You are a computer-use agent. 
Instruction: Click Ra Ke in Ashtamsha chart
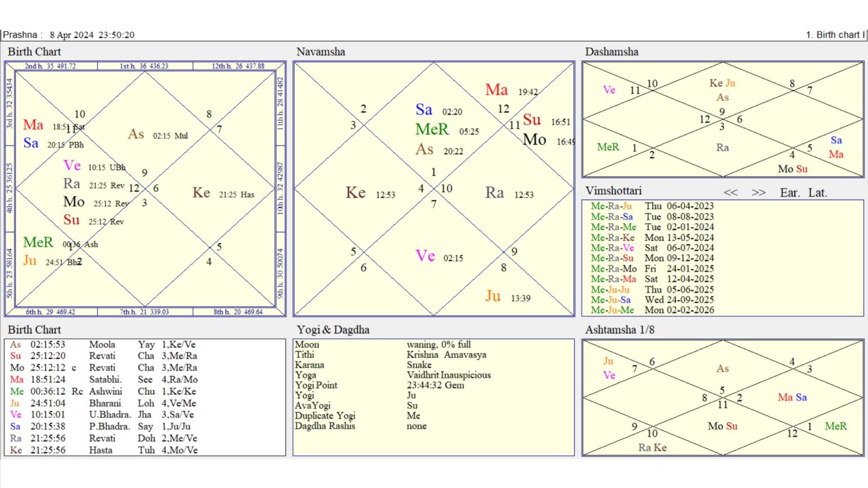[653, 447]
